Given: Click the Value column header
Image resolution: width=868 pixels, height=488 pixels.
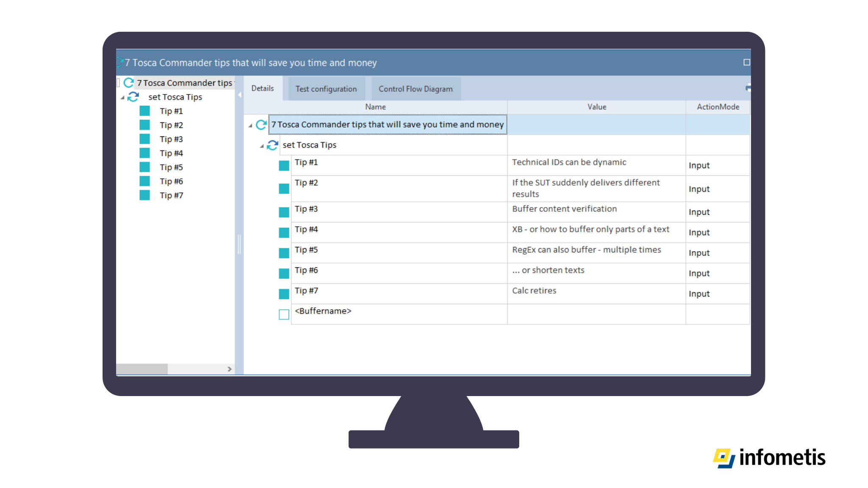Looking at the screenshot, I should click(596, 107).
